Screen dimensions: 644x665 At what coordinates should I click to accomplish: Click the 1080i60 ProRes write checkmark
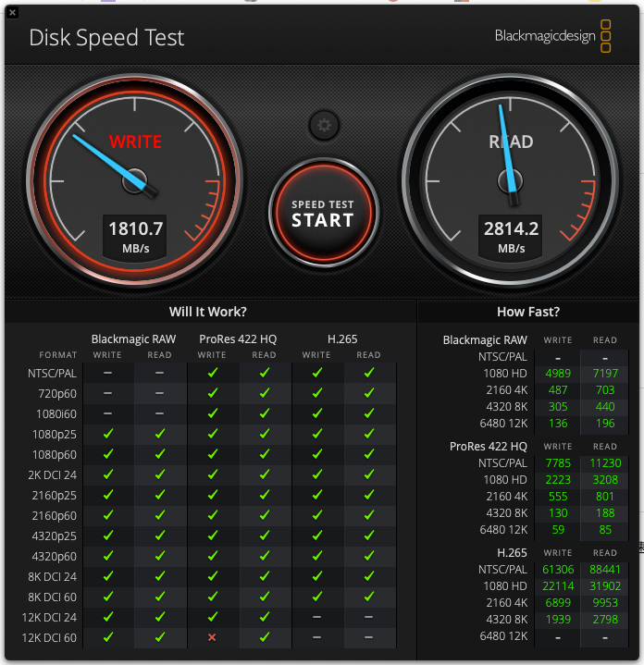coord(213,413)
